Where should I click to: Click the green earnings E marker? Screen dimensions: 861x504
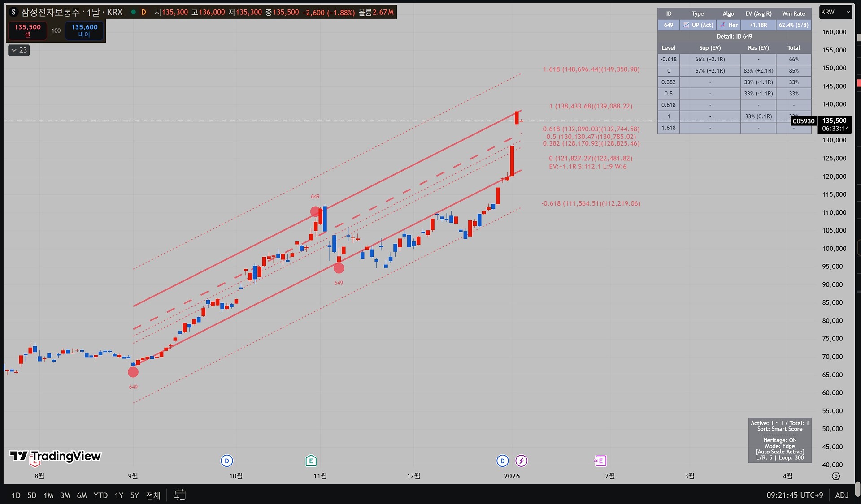coord(311,461)
